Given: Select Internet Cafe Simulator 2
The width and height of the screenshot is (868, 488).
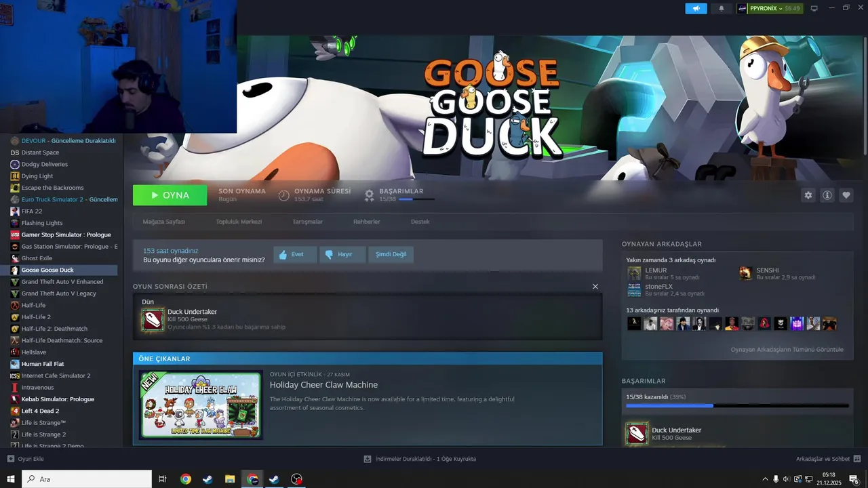Looking at the screenshot, I should click(x=56, y=375).
